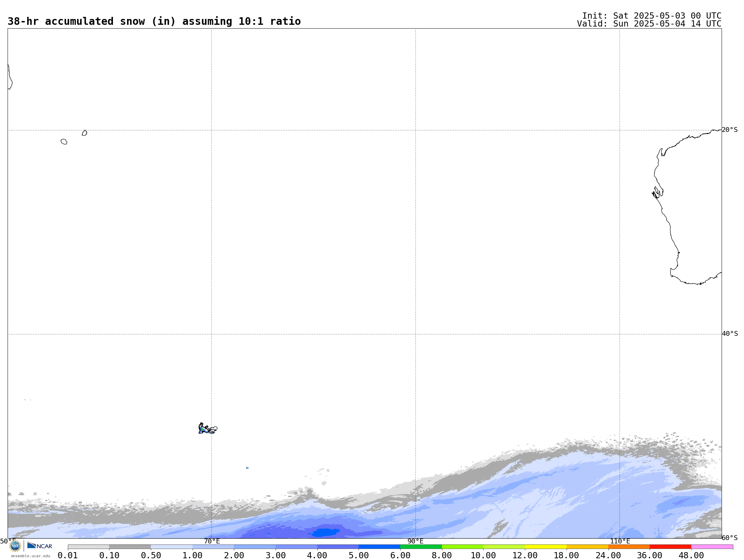
Task: Click the Réunion island outline
Action: coord(64,142)
